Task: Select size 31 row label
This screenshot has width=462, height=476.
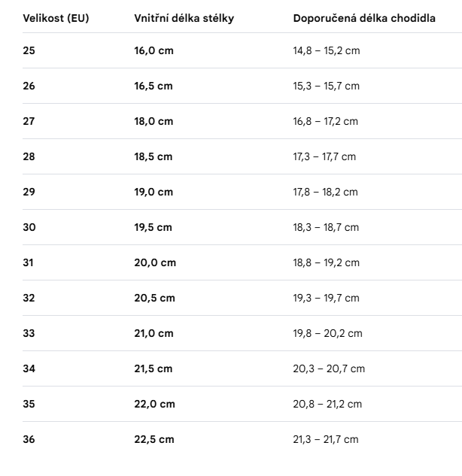Action: click(28, 262)
